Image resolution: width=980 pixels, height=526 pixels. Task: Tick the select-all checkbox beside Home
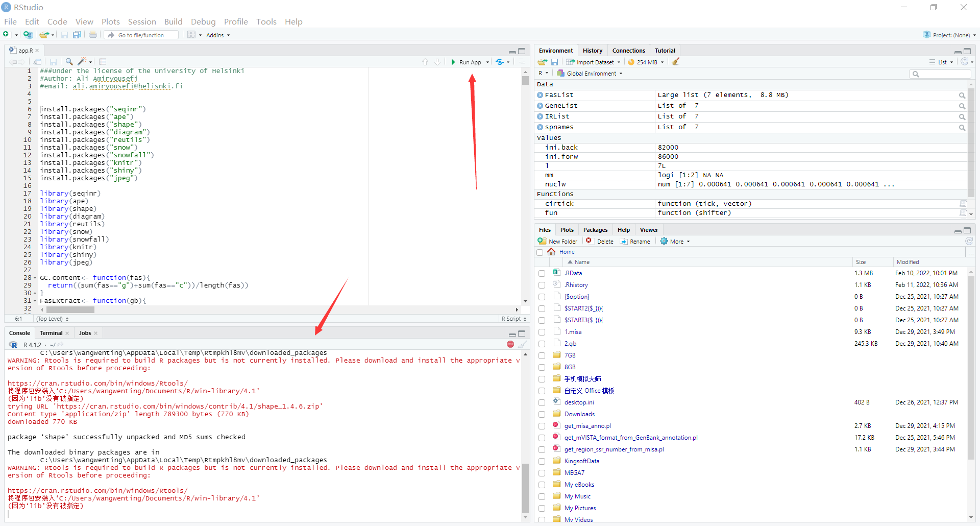(540, 252)
